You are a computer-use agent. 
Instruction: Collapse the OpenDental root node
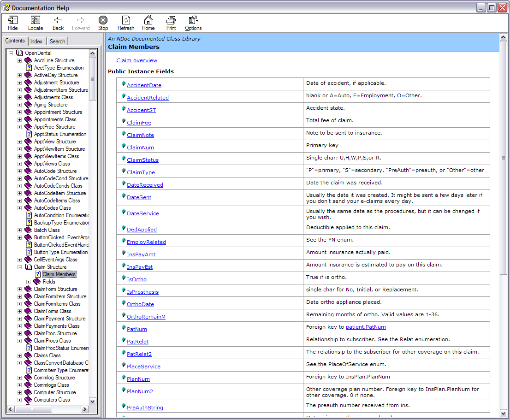point(11,53)
